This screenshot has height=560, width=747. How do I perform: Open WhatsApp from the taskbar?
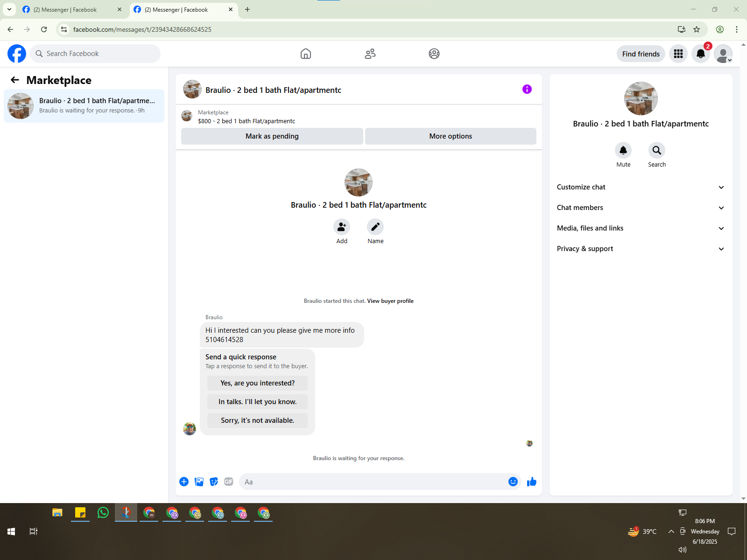[103, 512]
